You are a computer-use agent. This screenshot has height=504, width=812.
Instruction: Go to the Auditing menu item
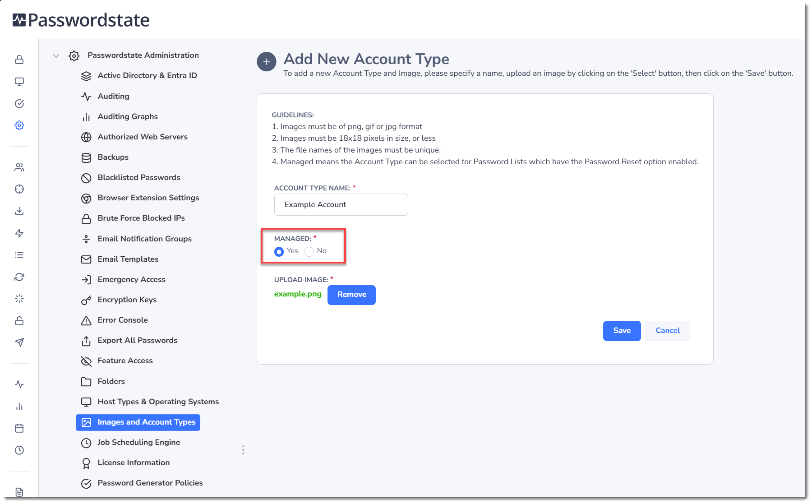click(113, 96)
